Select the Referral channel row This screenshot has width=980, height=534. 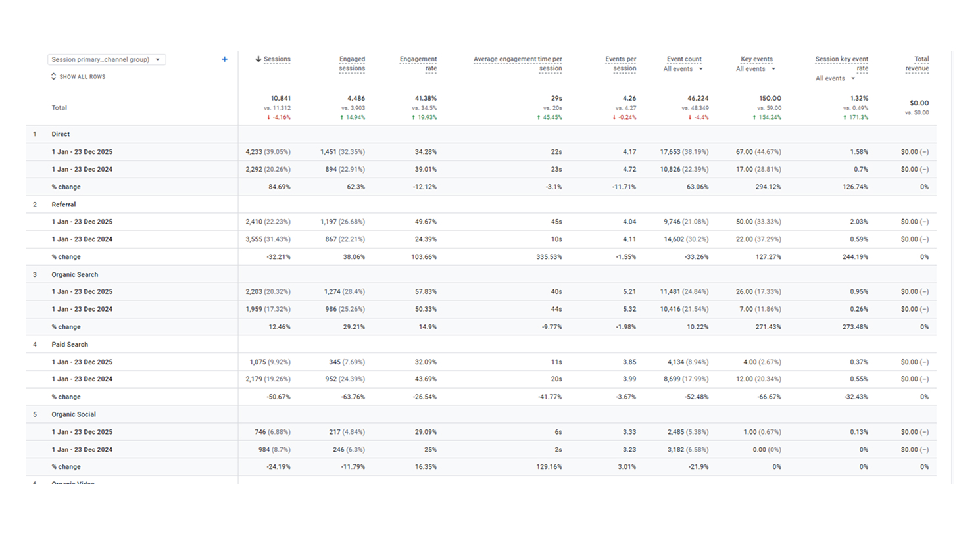tap(63, 205)
